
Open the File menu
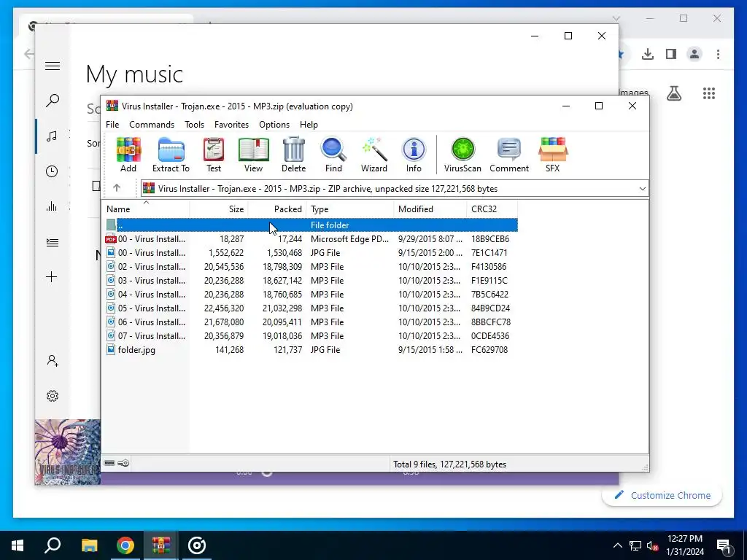tap(112, 124)
